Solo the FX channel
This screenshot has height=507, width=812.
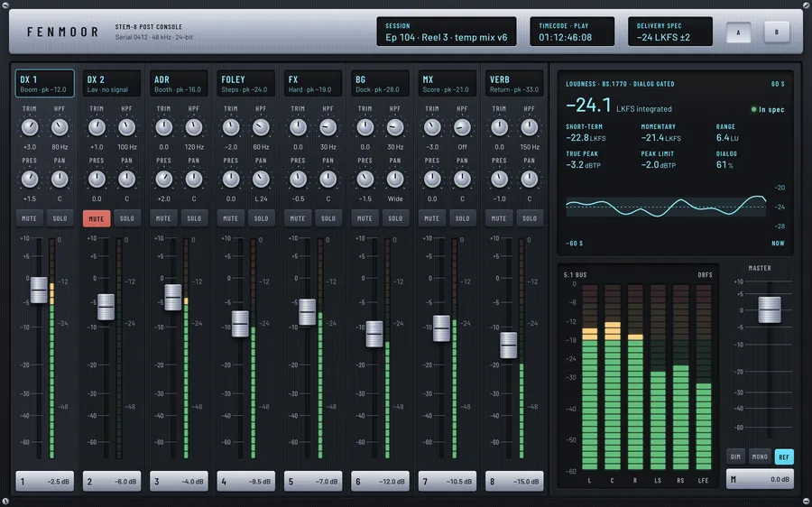coord(328,218)
